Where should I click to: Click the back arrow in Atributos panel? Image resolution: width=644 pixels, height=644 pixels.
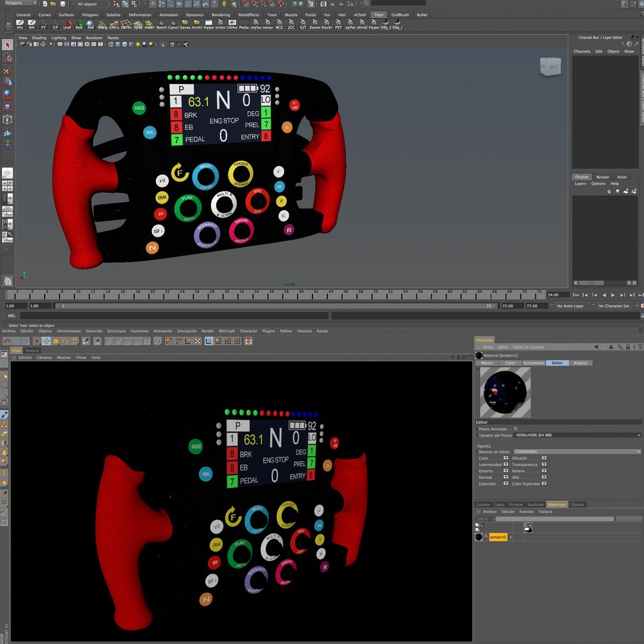click(x=596, y=347)
